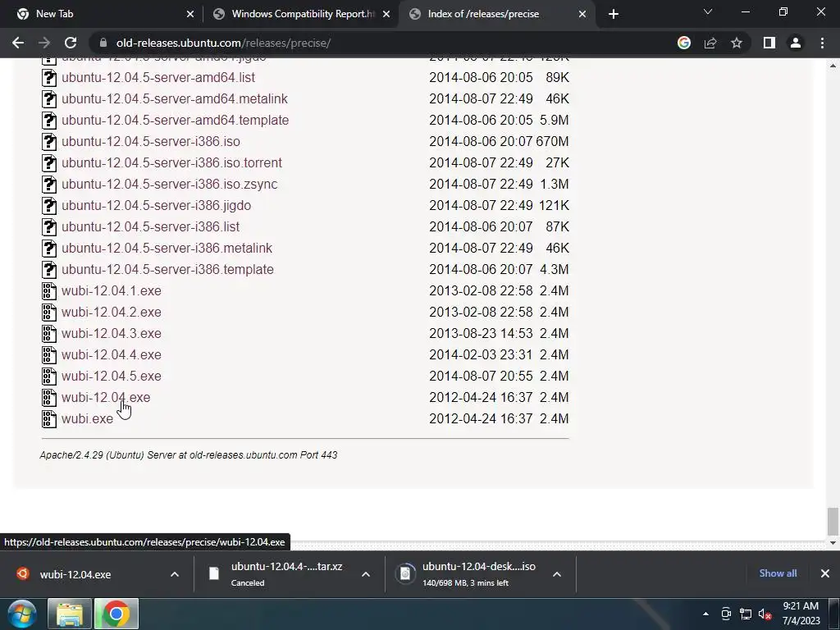Open ubuntu-12.04.5-server-i386.jigdo link
The height and width of the screenshot is (630, 840).
coord(156,206)
